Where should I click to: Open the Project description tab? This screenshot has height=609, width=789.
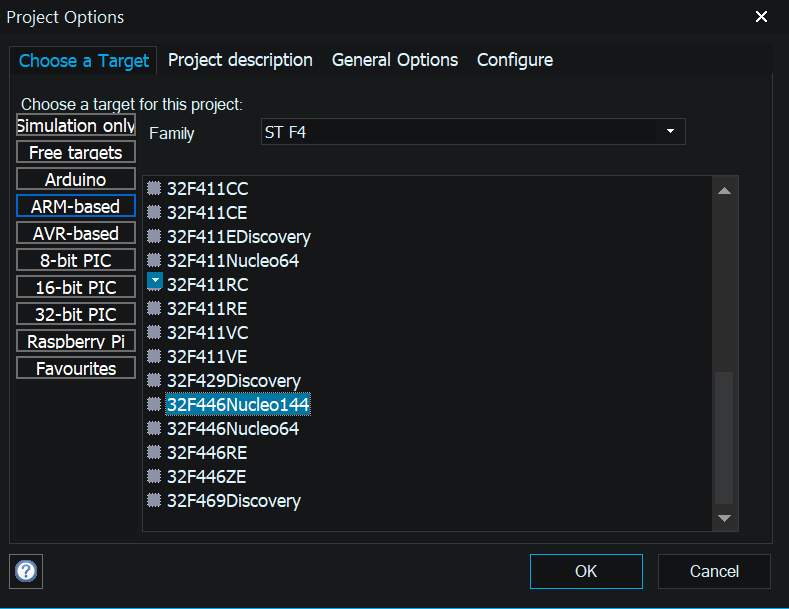(x=240, y=60)
